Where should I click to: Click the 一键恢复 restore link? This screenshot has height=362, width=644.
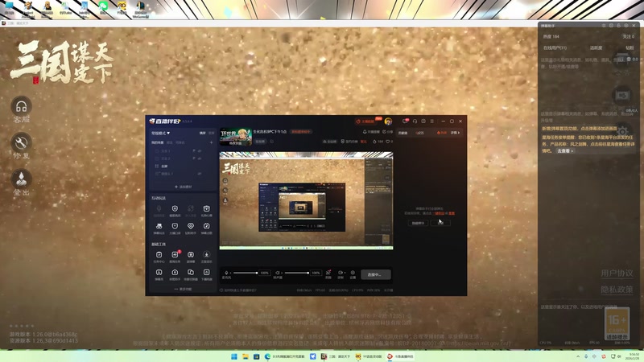tap(439, 213)
